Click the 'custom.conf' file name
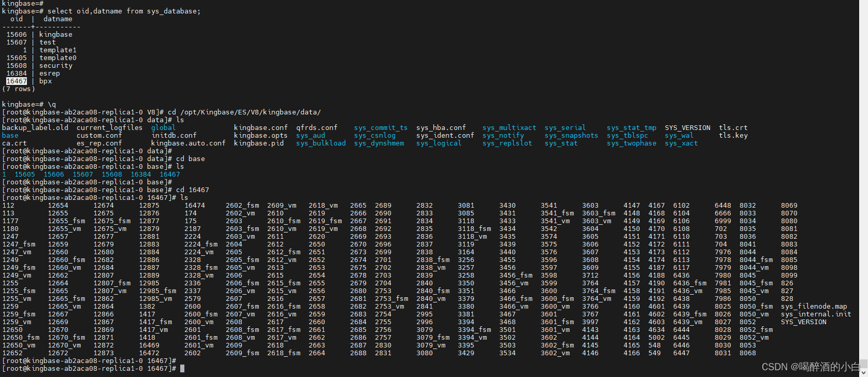Viewport: 868px width, 377px height. [99, 136]
